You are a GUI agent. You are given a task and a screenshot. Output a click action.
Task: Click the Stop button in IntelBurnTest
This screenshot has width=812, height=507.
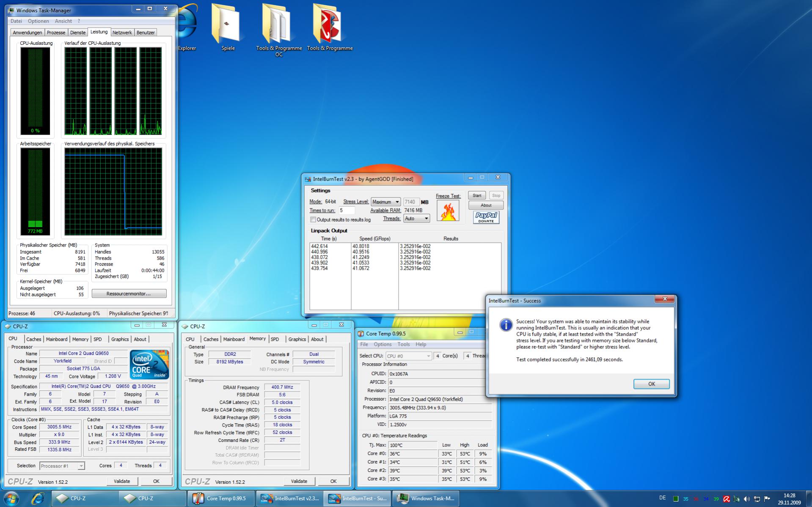[x=496, y=195]
